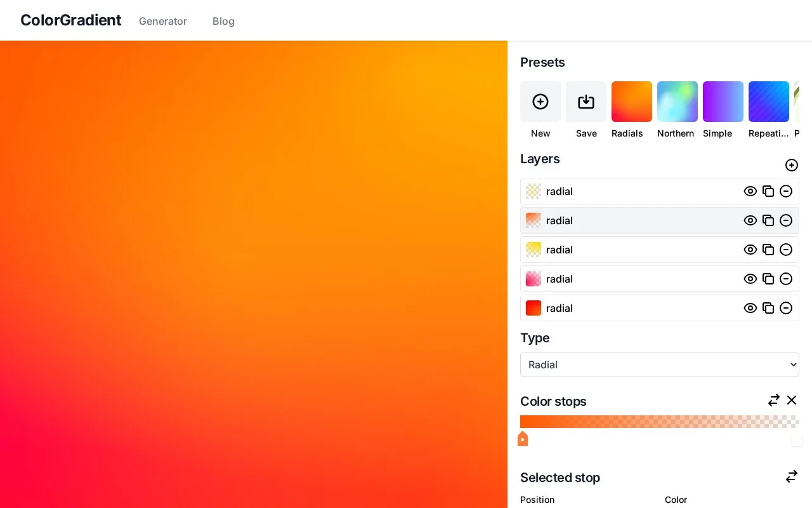This screenshot has width=812, height=508.
Task: Click the color stops gradient bar
Action: click(660, 422)
